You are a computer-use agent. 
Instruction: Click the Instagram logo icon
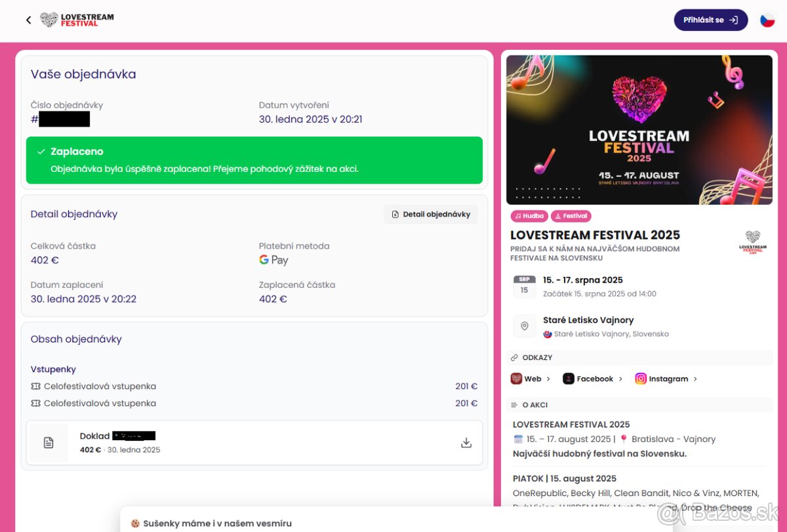(641, 379)
